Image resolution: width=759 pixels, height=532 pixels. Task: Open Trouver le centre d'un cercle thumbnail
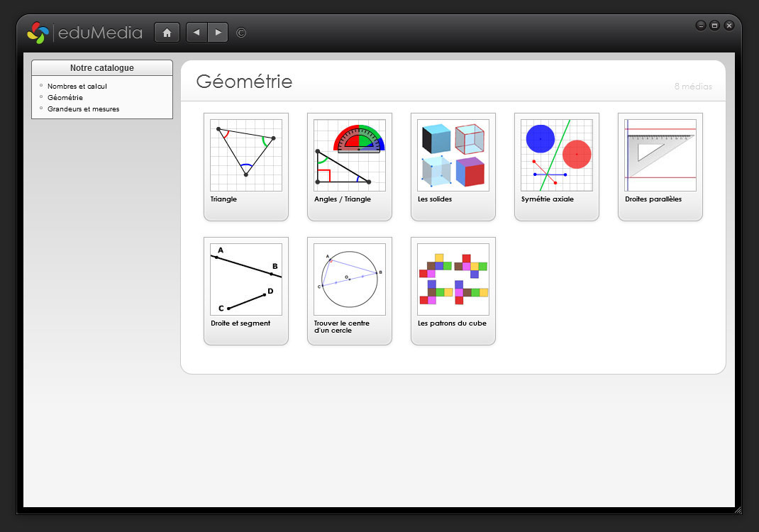[x=349, y=279]
